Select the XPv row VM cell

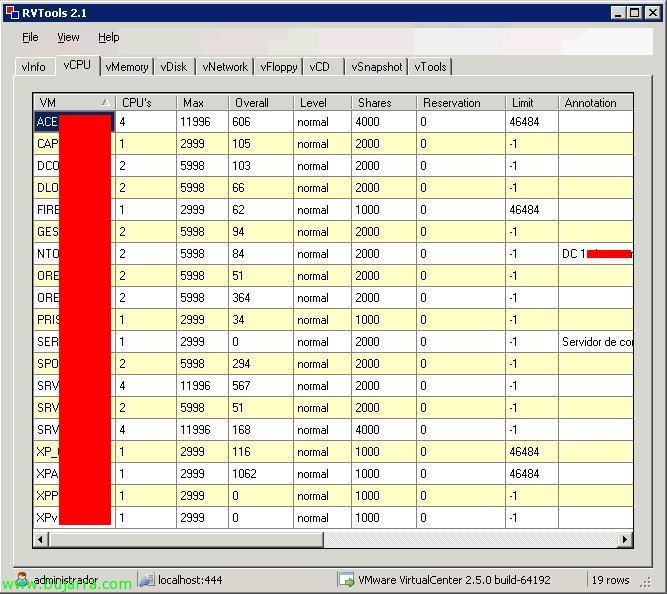point(74,518)
